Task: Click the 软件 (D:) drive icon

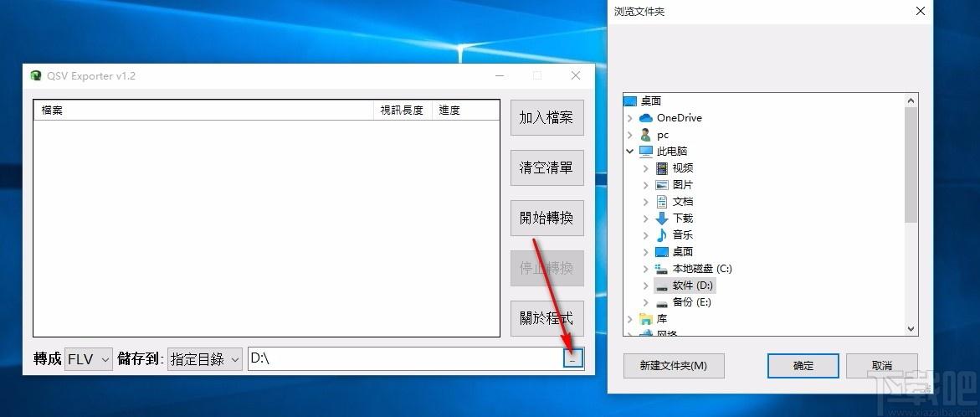Action: [662, 286]
